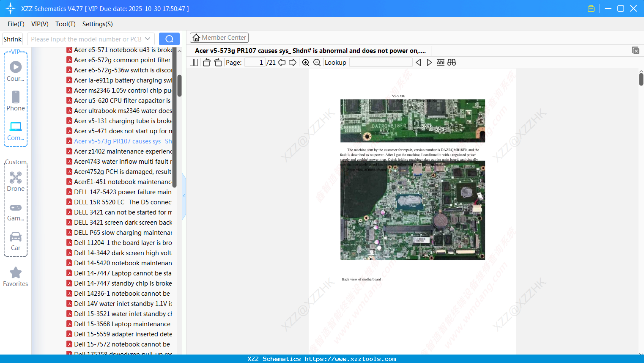Open the File(F) menu

16,24
